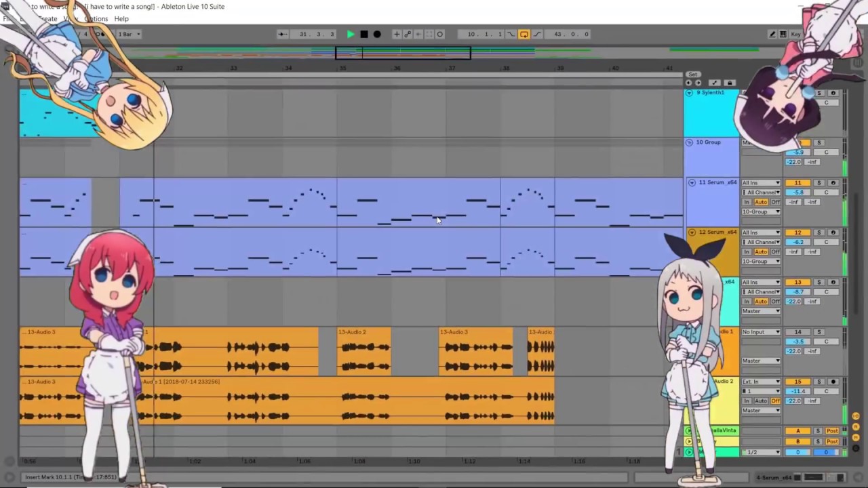868x488 pixels.
Task: Toggle the track 15 activator button
Action: tap(797, 382)
